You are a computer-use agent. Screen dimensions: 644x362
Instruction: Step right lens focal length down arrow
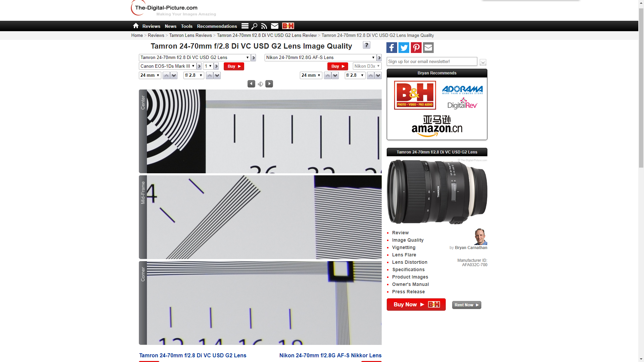(335, 75)
